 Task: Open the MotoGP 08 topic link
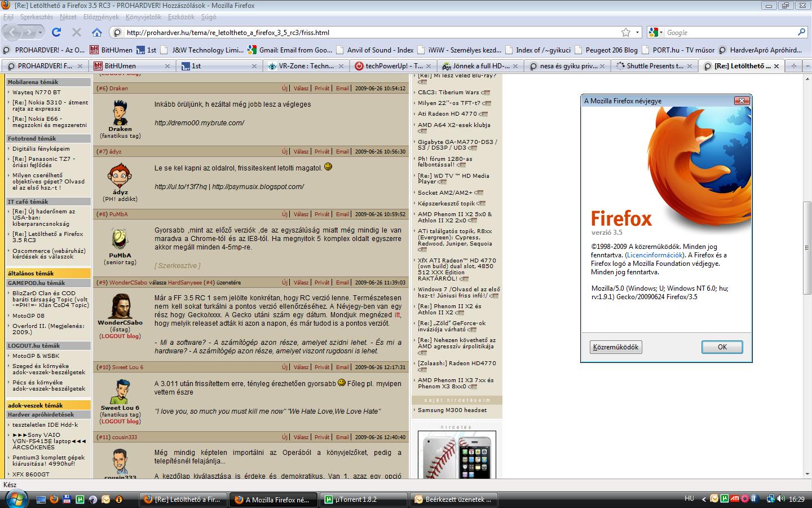28,316
